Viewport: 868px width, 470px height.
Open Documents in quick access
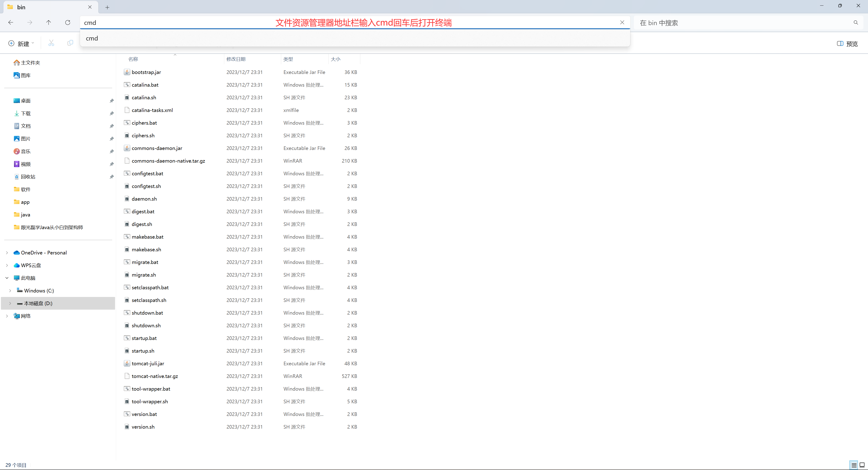(x=22, y=126)
